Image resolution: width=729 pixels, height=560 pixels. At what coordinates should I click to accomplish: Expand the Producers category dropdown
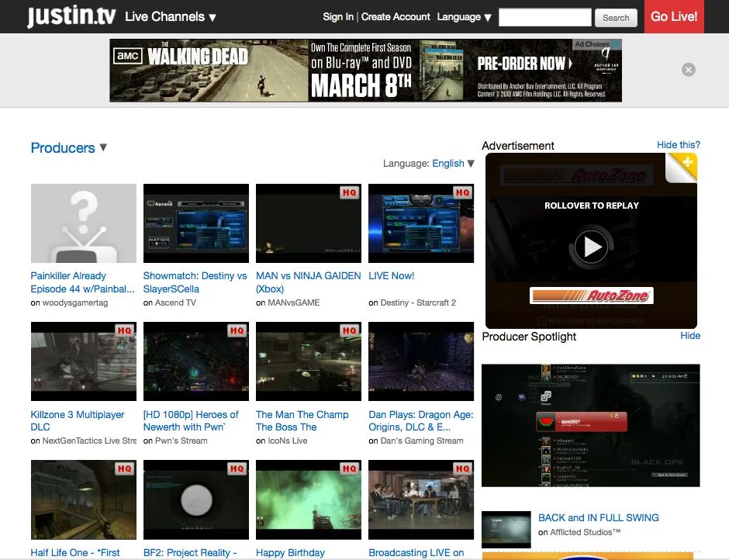69,148
